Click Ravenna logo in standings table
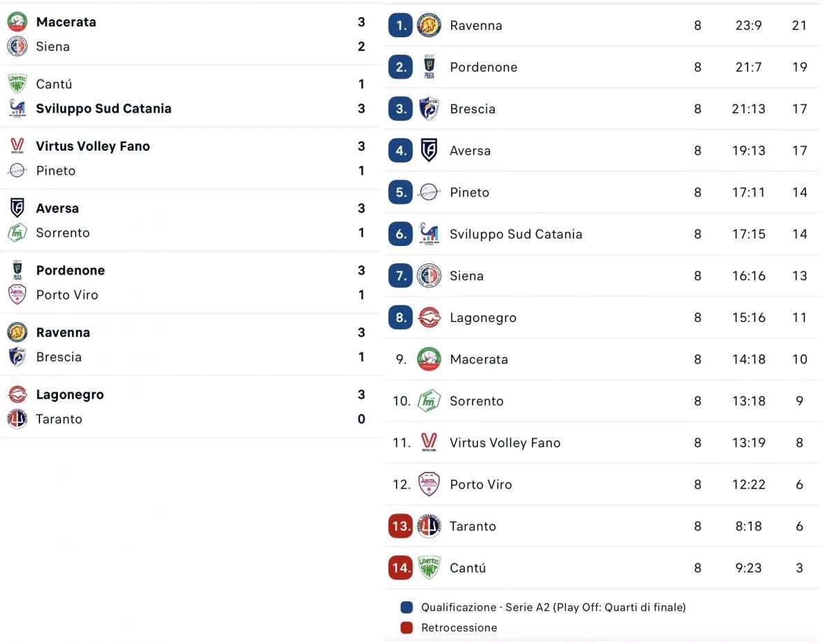Screen dimensions: 829x644 point(429,26)
